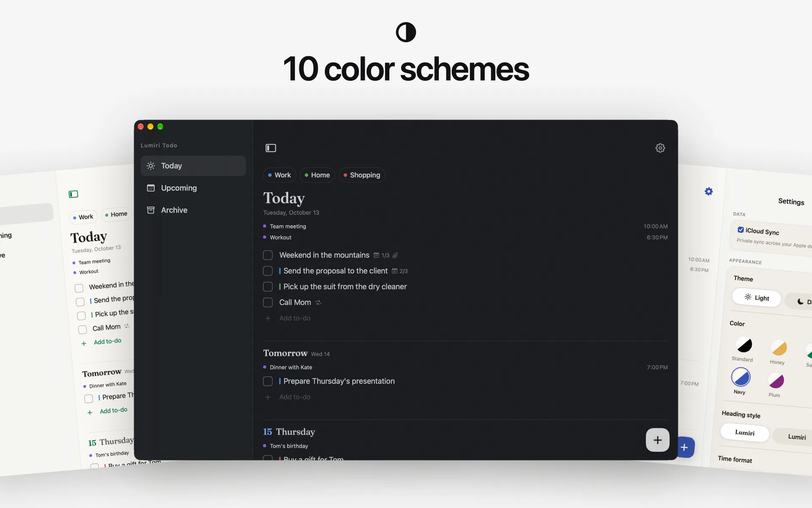Choose the Light theme button in Settings
Image resolution: width=812 pixels, height=508 pixels.
(757, 298)
